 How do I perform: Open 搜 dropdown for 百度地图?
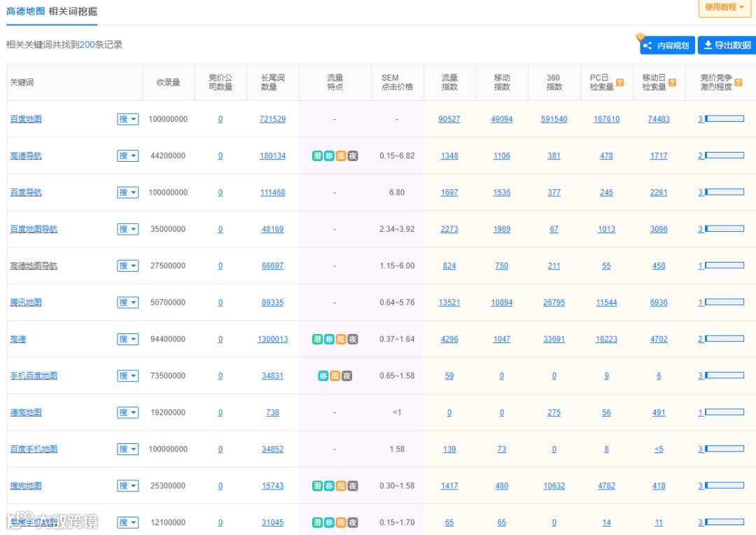128,119
